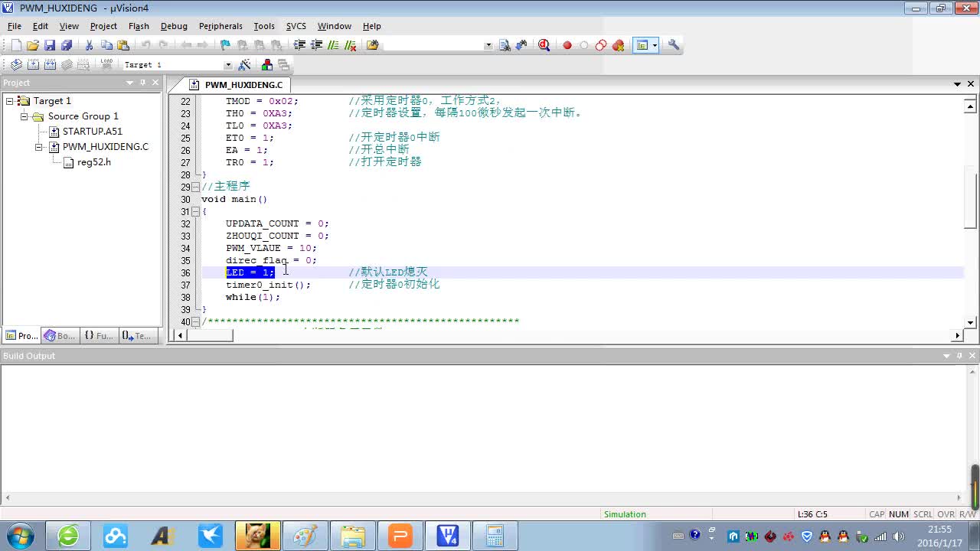Viewport: 980px width, 551px height.
Task: Open the Project panel menu arrow
Action: click(x=129, y=83)
